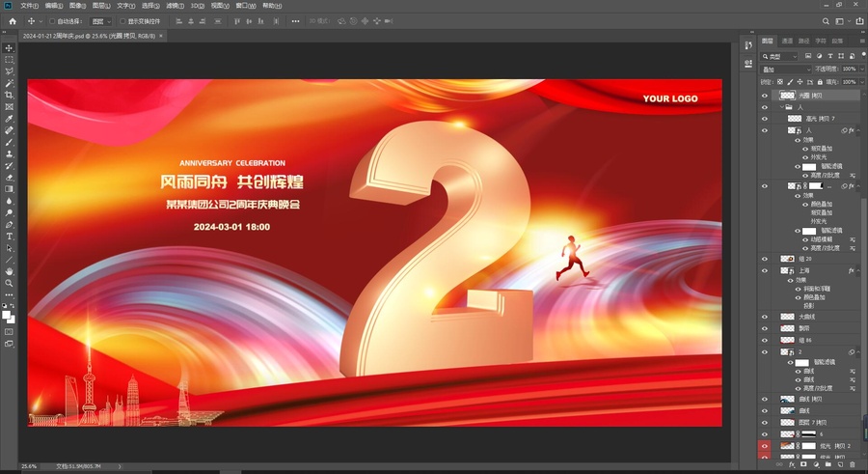The width and height of the screenshot is (868, 474).
Task: Open the layer filter type dropdown
Action: (x=779, y=56)
